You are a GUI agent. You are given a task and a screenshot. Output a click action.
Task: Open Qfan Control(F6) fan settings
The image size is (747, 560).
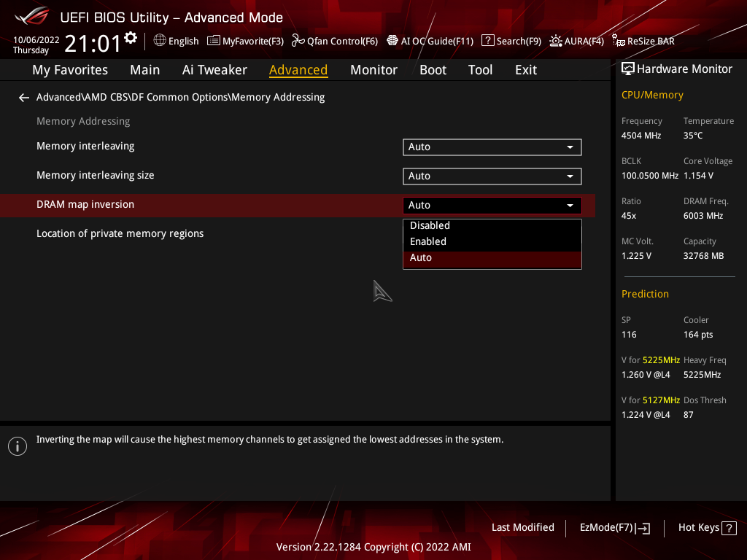(x=335, y=41)
